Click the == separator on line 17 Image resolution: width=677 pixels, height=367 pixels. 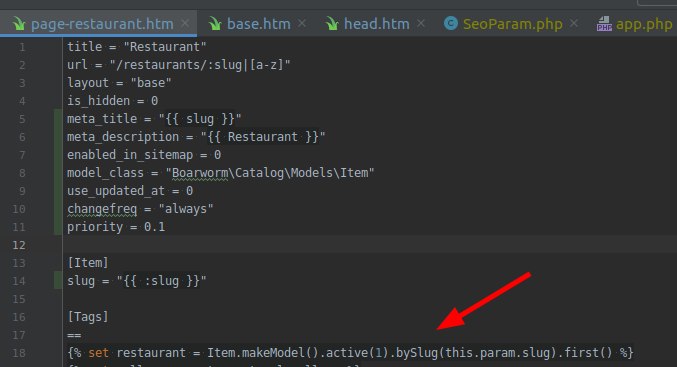click(74, 335)
